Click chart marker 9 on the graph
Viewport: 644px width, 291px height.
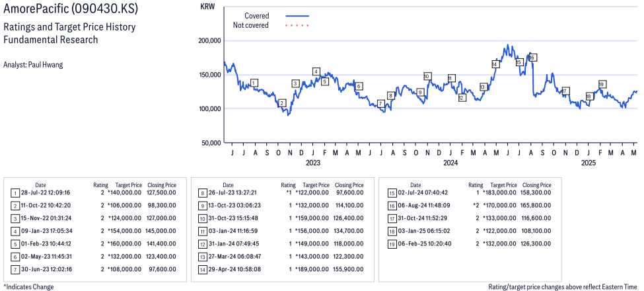tap(419, 93)
